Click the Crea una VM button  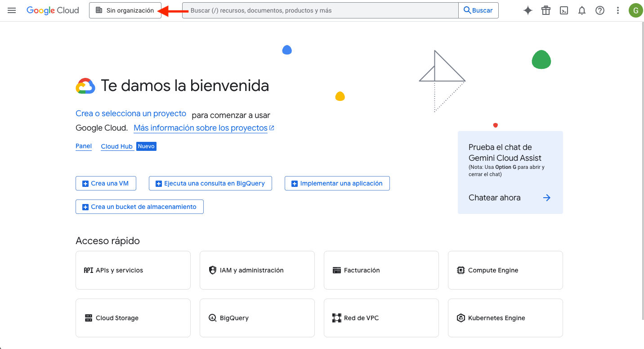tap(106, 183)
